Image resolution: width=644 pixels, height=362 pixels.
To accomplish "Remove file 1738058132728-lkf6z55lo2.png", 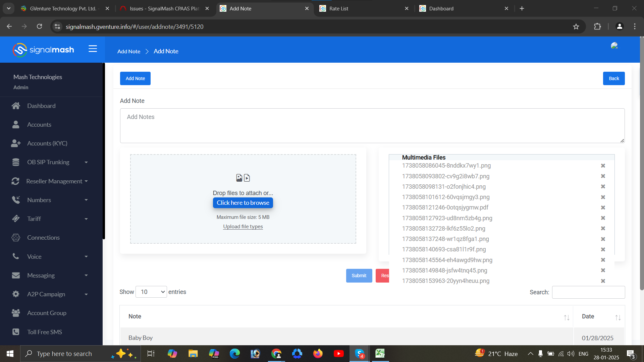I will click(603, 228).
